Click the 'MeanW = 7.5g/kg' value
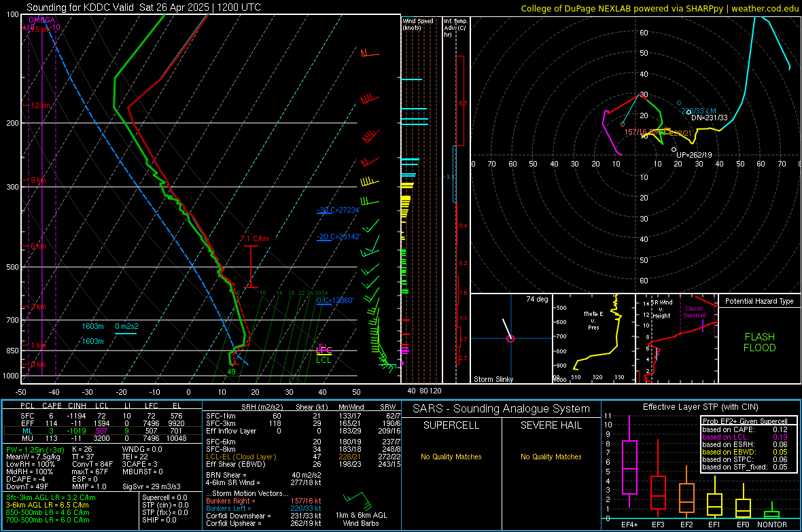802x532 pixels. pyautogui.click(x=33, y=457)
